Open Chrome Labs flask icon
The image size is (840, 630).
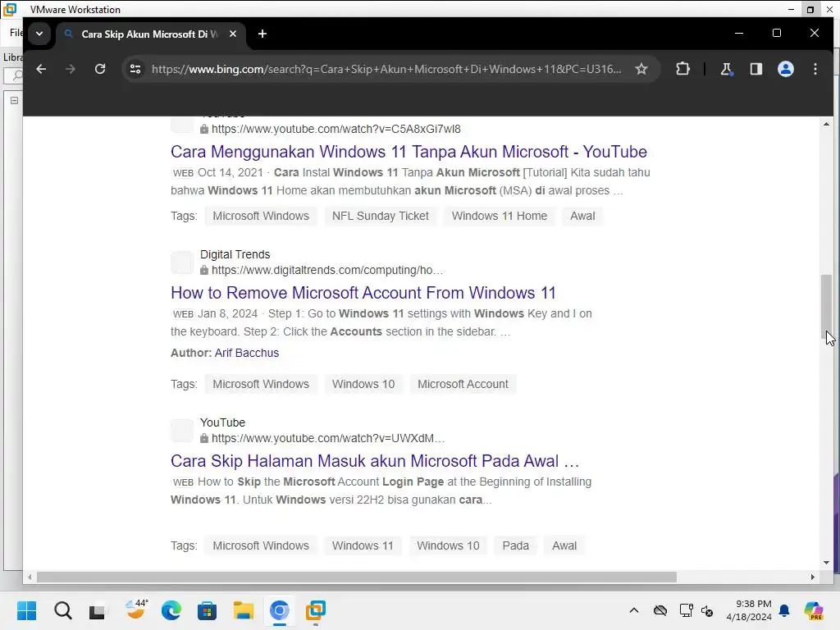(727, 69)
